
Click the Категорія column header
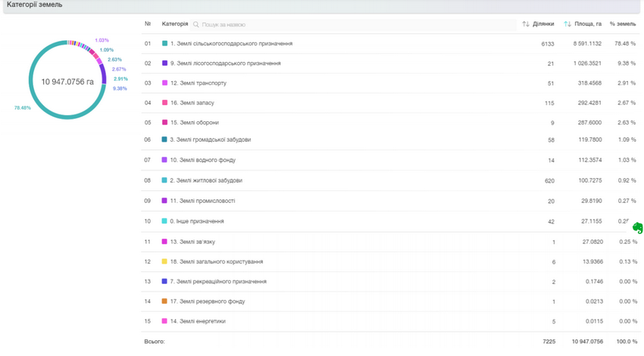pos(175,24)
